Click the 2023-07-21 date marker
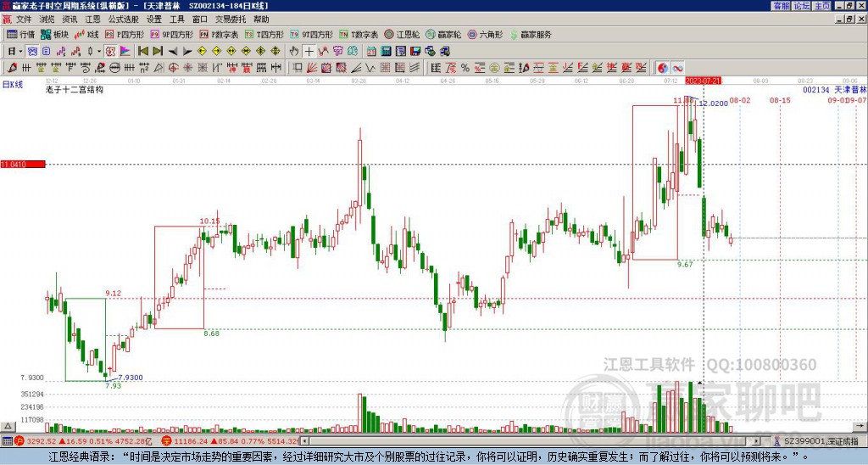868x465 pixels. click(x=703, y=81)
